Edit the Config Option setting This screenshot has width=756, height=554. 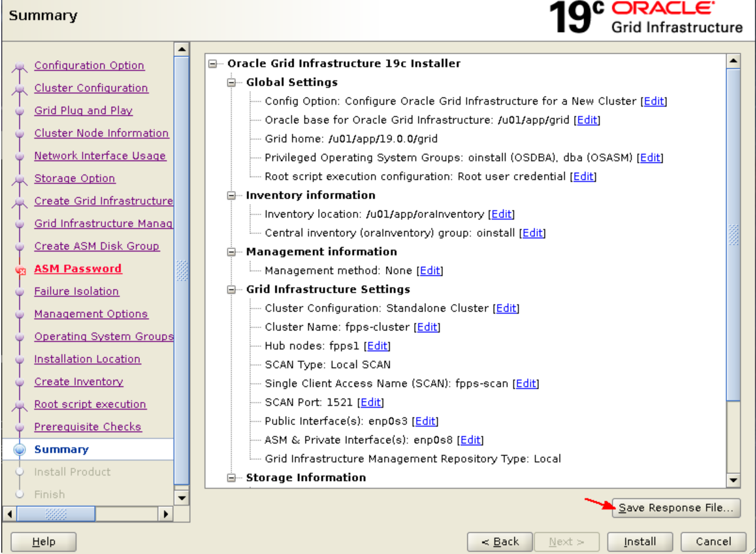[x=654, y=101]
